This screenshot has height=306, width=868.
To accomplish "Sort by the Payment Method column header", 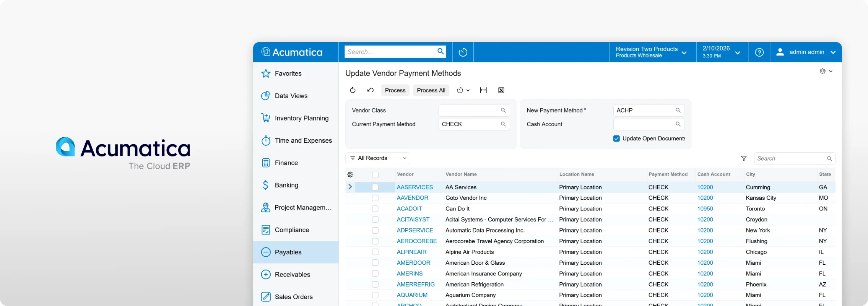I will click(x=668, y=174).
